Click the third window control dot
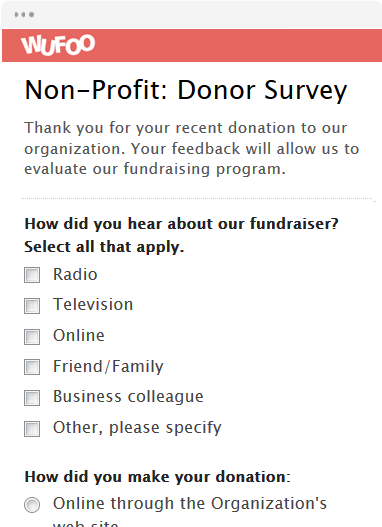 coord(32,14)
